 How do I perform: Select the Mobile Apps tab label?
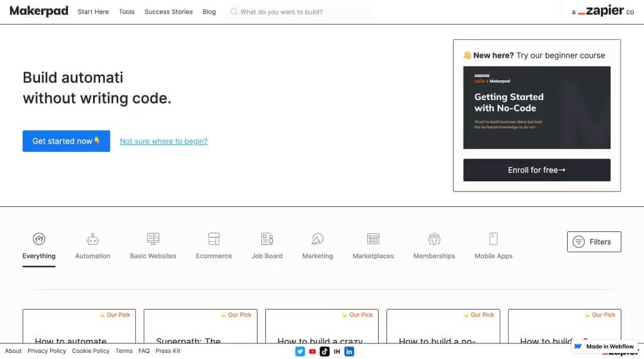(493, 256)
